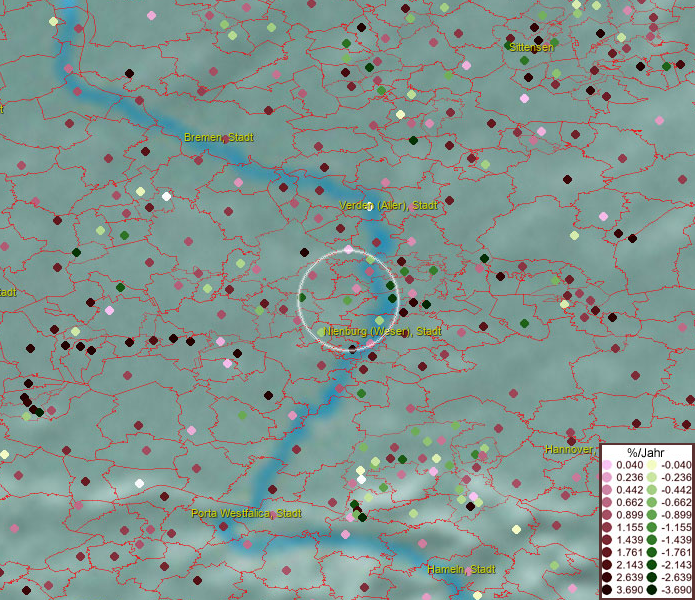
Task: Pick the 1.439 dark red legend swatch
Action: 607,540
